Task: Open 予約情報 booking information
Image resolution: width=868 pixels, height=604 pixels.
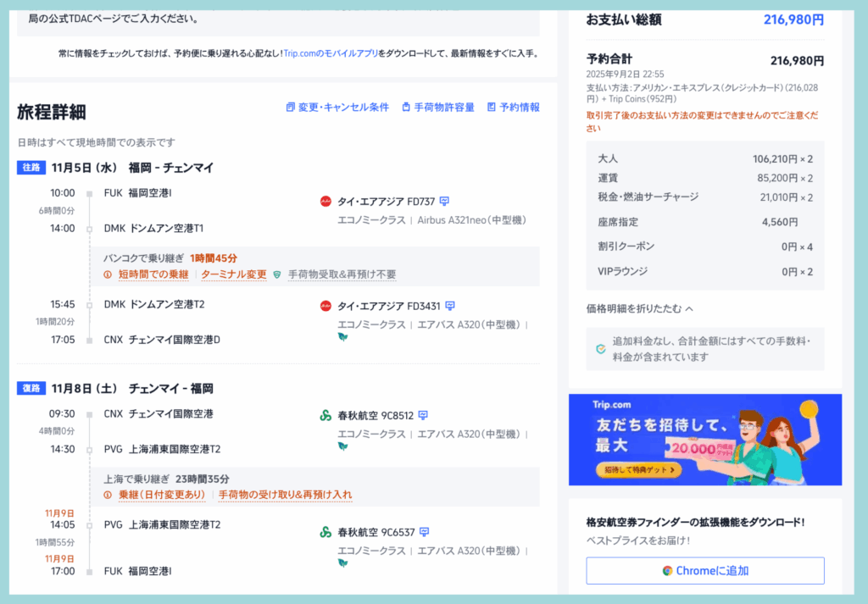Action: coord(513,108)
